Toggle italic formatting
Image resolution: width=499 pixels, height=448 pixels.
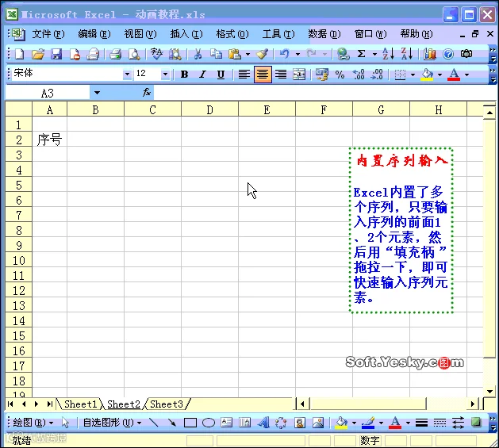[202, 75]
